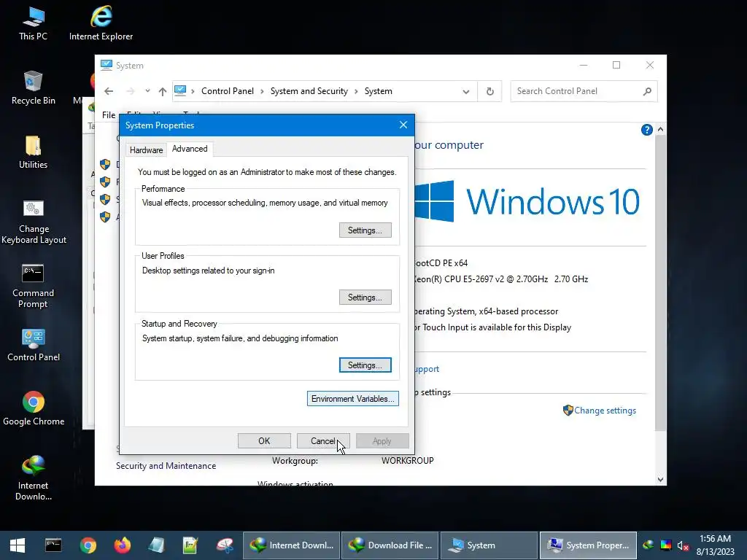
Task: Open Command Prompt desktop icon
Action: [x=33, y=286]
